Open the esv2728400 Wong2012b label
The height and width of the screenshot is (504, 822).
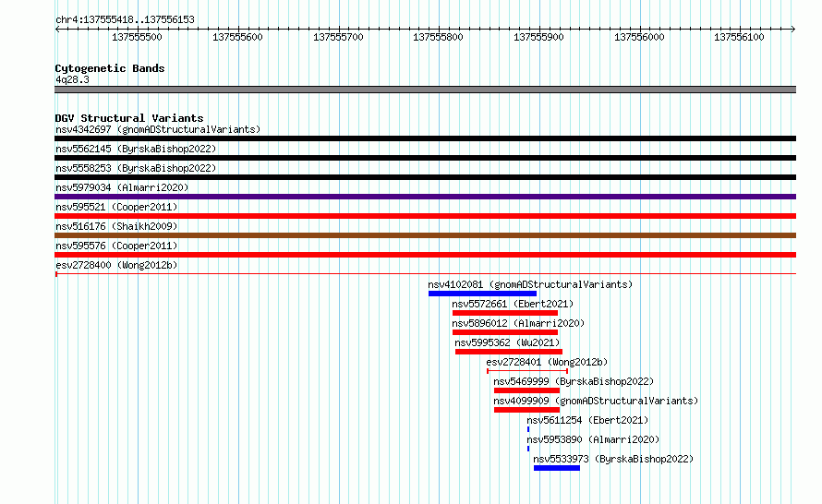point(116,265)
